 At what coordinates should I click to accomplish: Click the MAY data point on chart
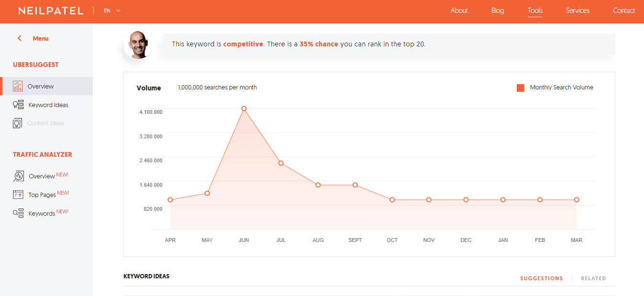[207, 193]
